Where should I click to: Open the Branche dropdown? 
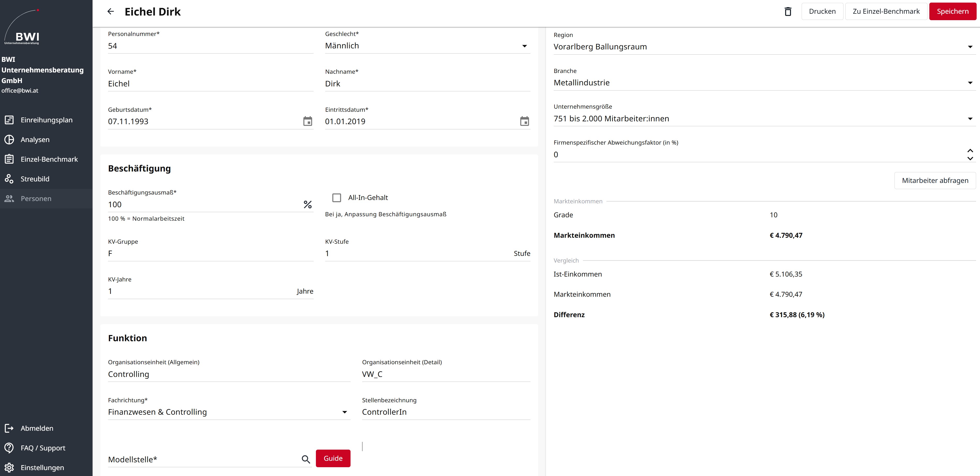click(765, 83)
